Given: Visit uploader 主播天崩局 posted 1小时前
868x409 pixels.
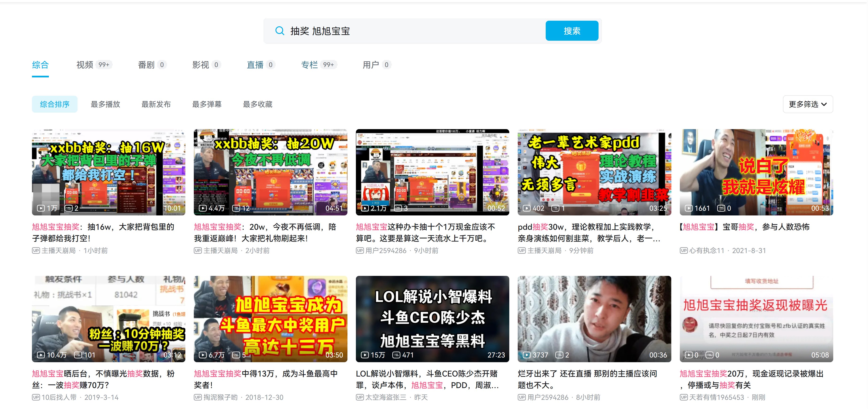Looking at the screenshot, I should click(x=59, y=250).
